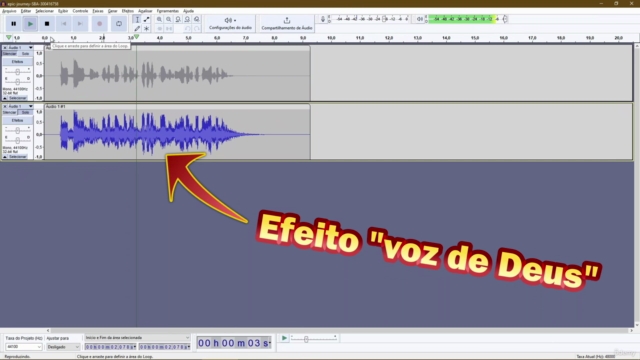Adjust gain slider on second track
640x360 pixels.
point(18,131)
